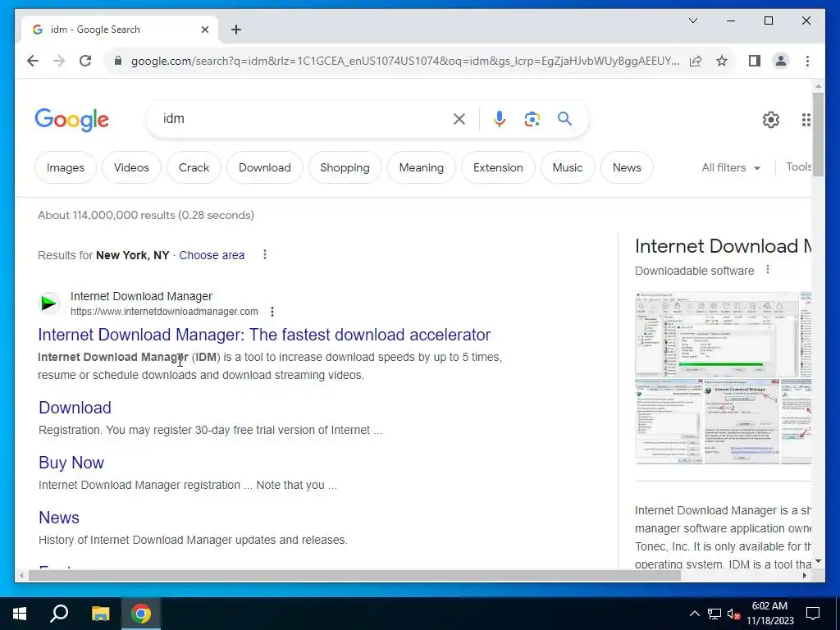Open the notification center icon
This screenshot has height=630, width=840.
[x=813, y=614]
